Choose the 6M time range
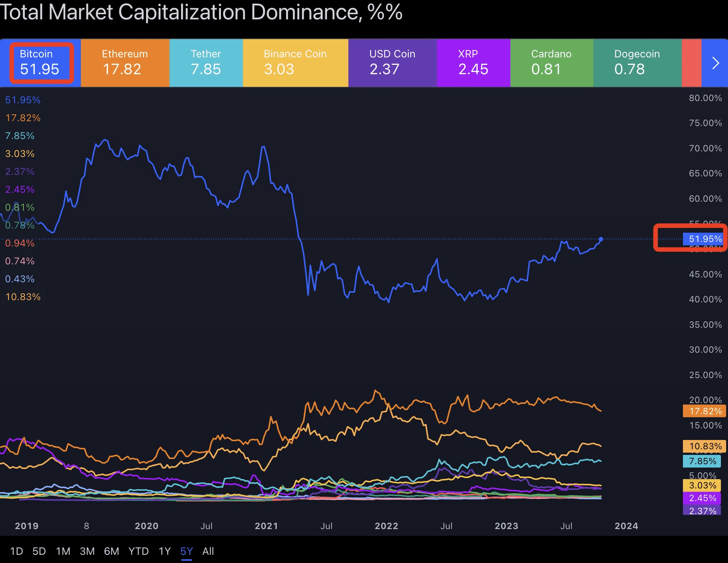Image resolution: width=728 pixels, height=563 pixels. click(x=111, y=551)
